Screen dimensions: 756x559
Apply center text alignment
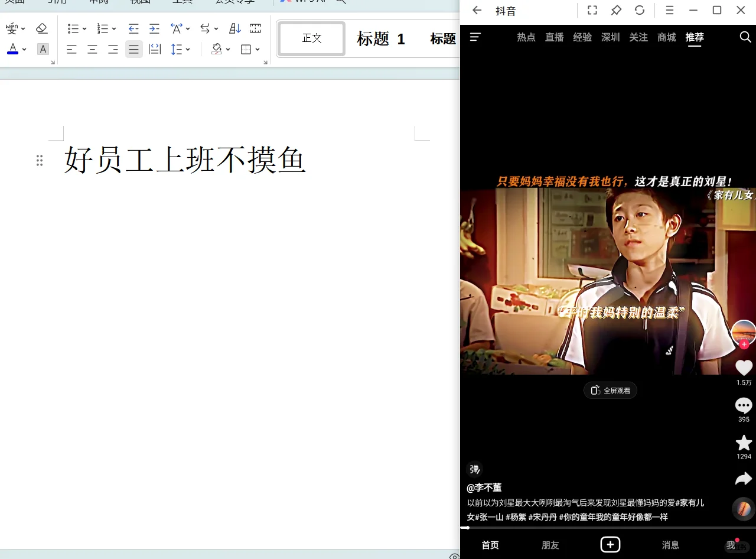click(x=92, y=49)
